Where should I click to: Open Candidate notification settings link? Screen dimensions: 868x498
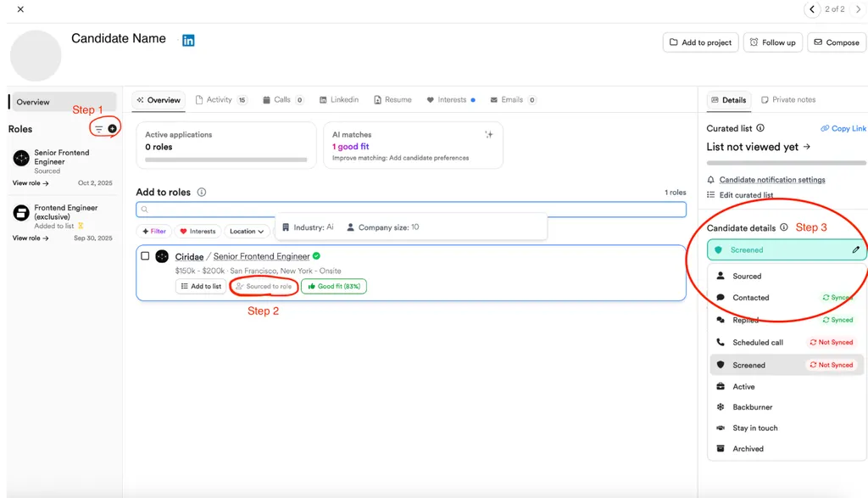(771, 179)
